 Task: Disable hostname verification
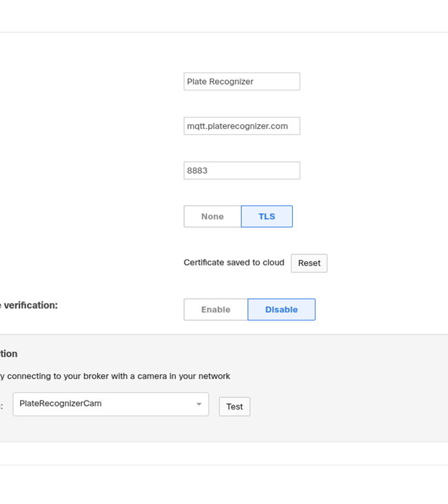[x=281, y=310]
